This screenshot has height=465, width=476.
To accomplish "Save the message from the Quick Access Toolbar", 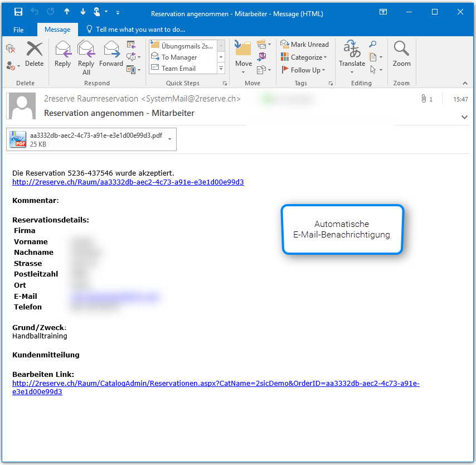I will 19,11.
